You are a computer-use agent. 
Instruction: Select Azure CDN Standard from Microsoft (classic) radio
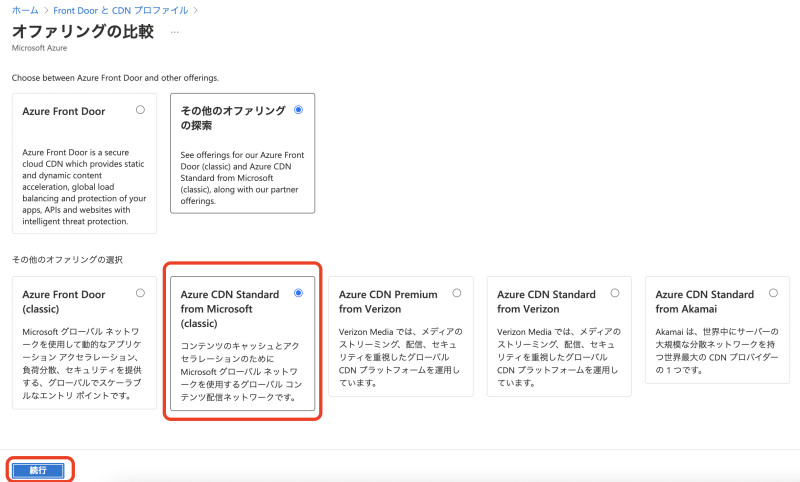(298, 293)
